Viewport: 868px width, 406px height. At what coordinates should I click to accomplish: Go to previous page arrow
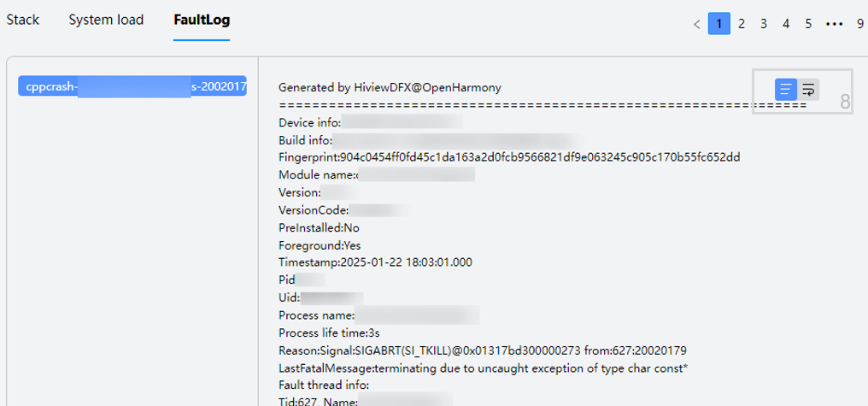coord(697,24)
